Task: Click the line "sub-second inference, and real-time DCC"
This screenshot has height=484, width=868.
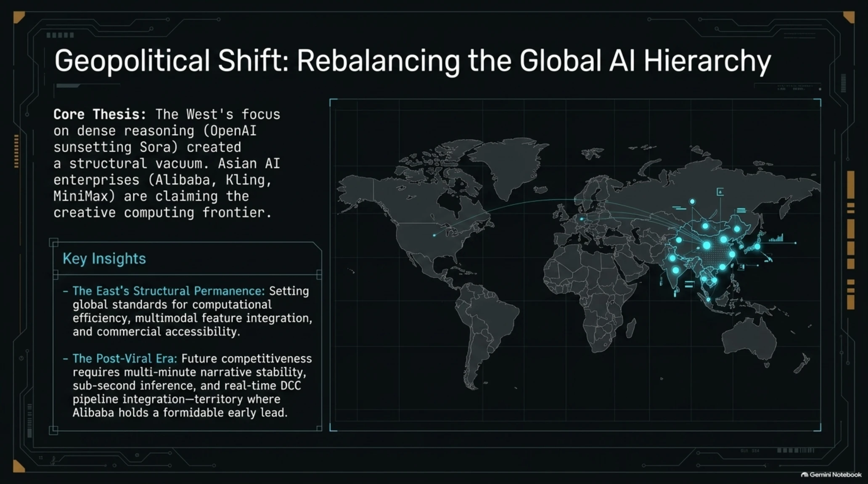Action: 187,386
